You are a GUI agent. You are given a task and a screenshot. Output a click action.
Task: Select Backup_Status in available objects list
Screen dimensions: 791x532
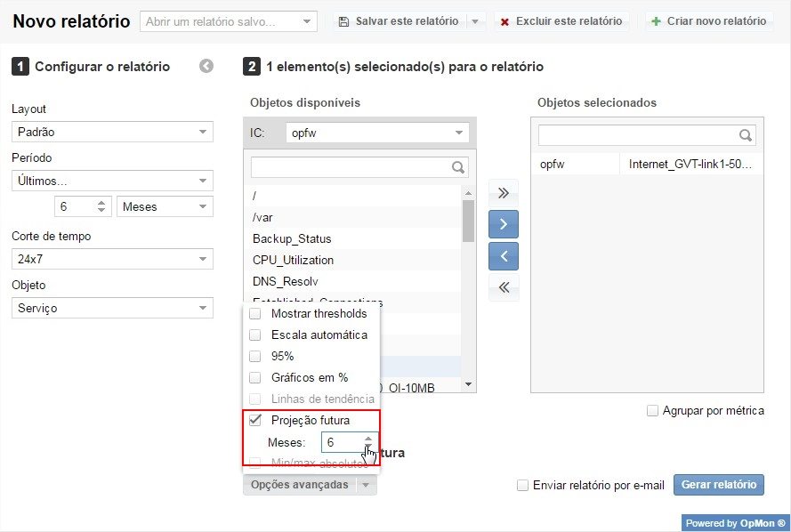(292, 238)
